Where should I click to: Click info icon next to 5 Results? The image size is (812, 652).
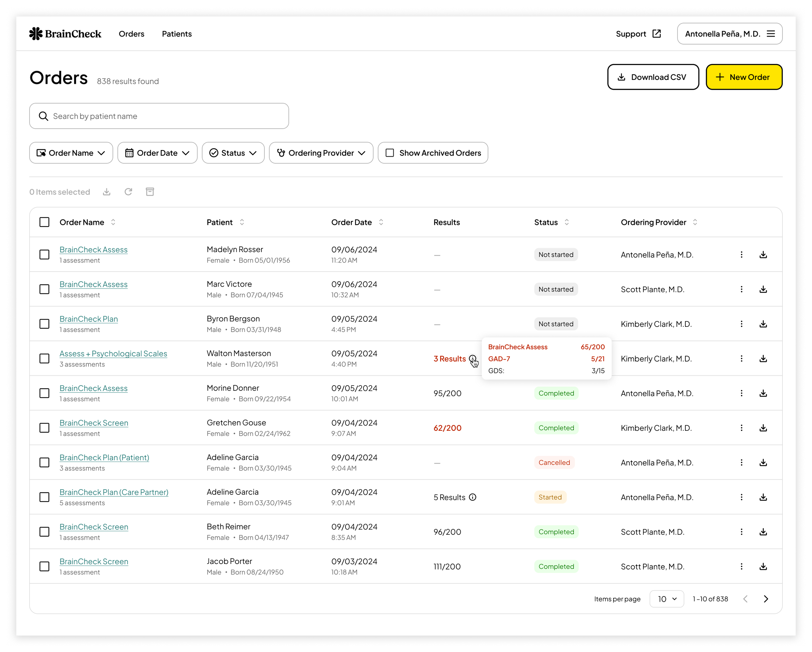coord(473,497)
